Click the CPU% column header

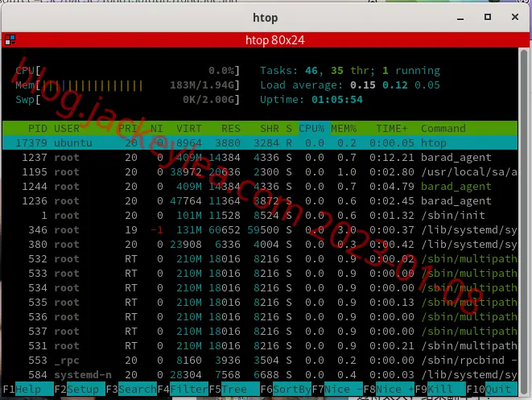pos(311,129)
